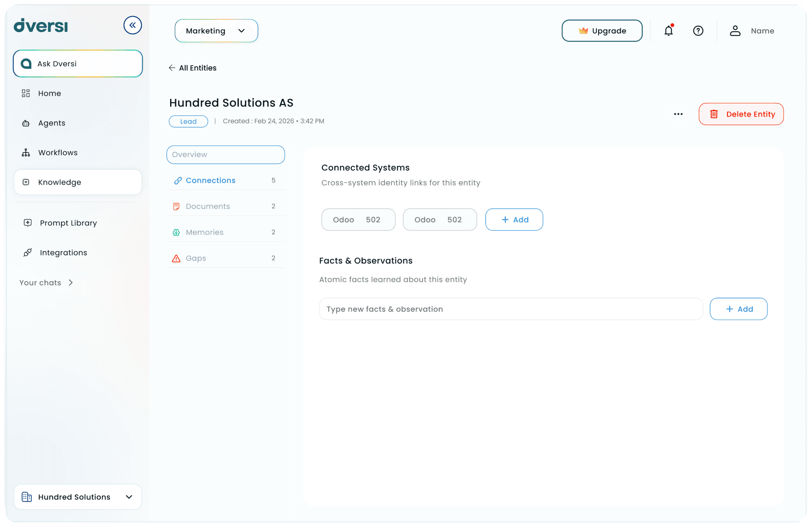Click the Workflows hierarchy icon
The width and height of the screenshot is (812, 528).
[x=26, y=153]
